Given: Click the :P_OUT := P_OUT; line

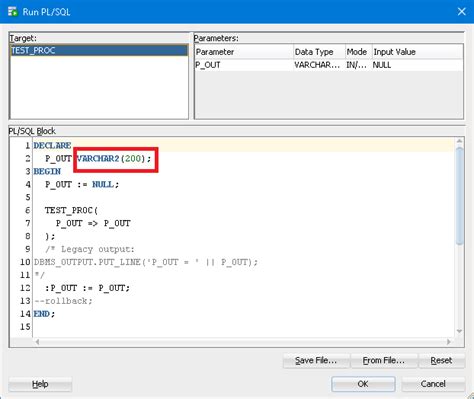Looking at the screenshot, I should [x=87, y=288].
